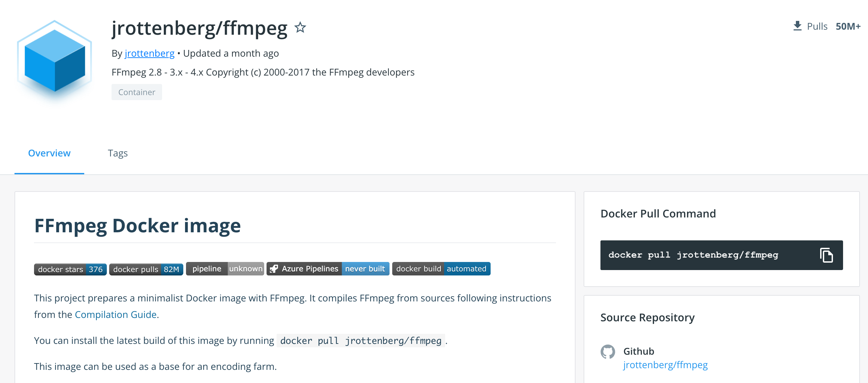Click the blue cube repository logo
Image resolution: width=868 pixels, height=383 pixels.
point(55,61)
